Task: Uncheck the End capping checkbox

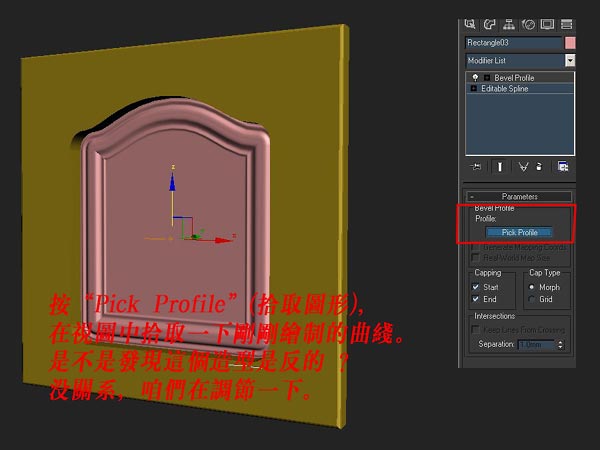Action: pos(476,298)
